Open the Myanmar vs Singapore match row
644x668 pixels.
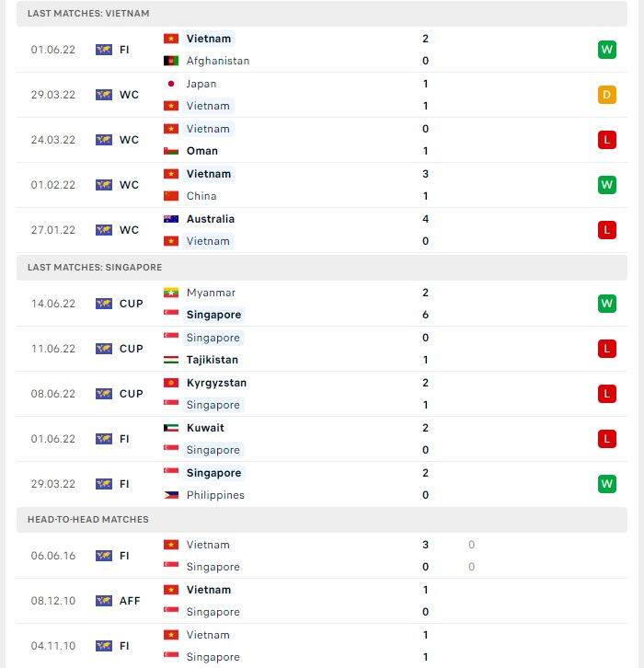[322, 304]
